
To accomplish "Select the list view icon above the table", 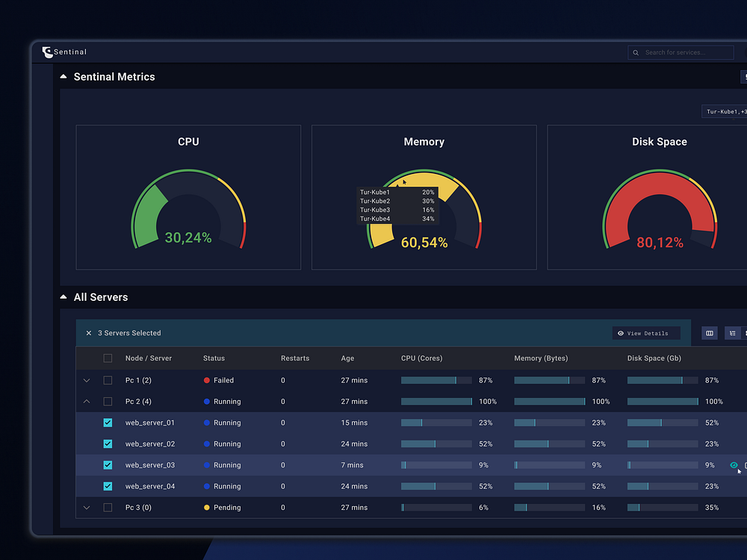I will coord(733,332).
